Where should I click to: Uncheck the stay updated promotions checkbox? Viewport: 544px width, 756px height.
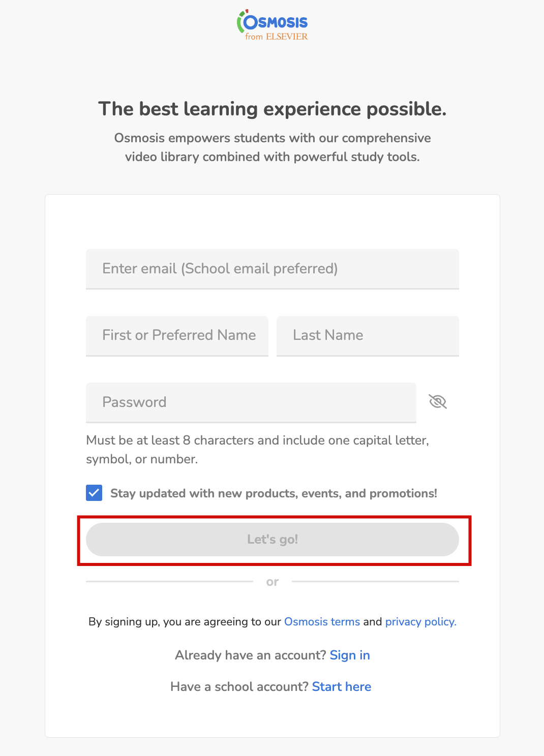94,493
